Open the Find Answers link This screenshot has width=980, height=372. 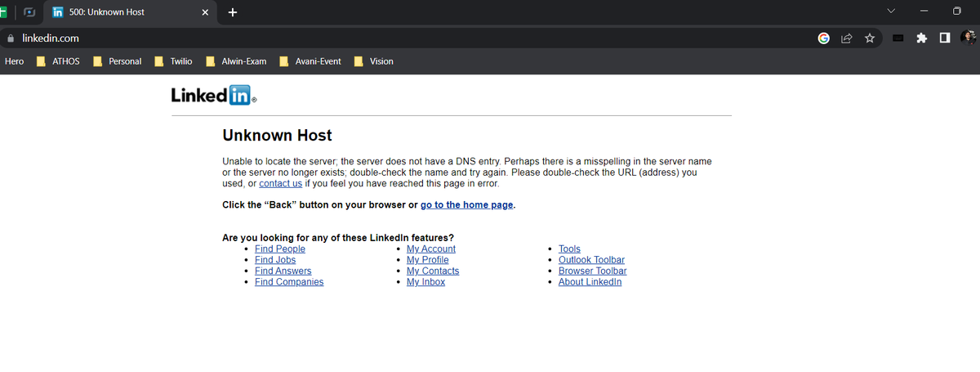[x=283, y=271]
